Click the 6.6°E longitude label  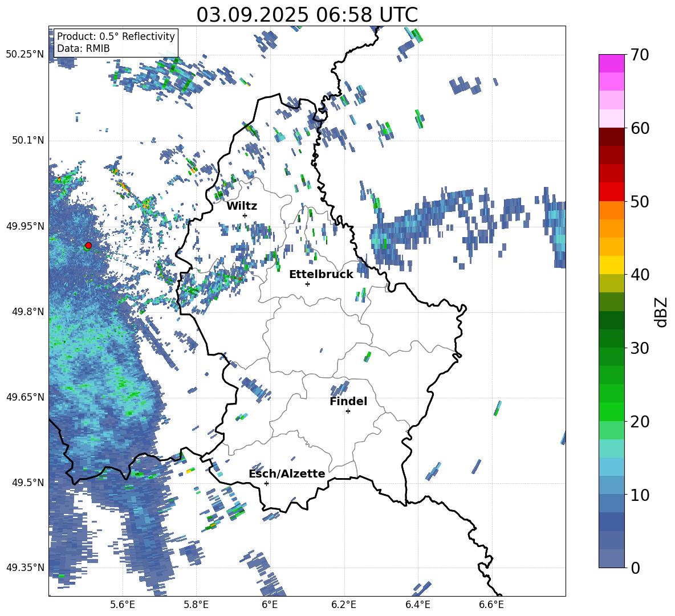[491, 605]
